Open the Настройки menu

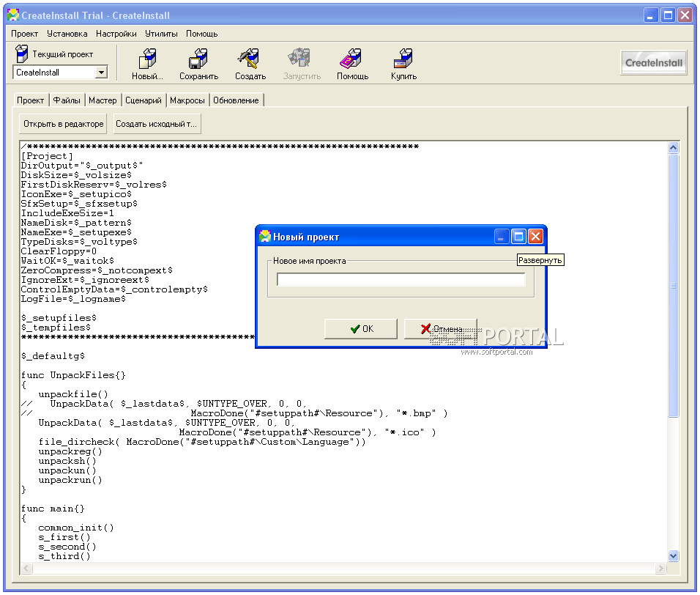pyautogui.click(x=116, y=34)
